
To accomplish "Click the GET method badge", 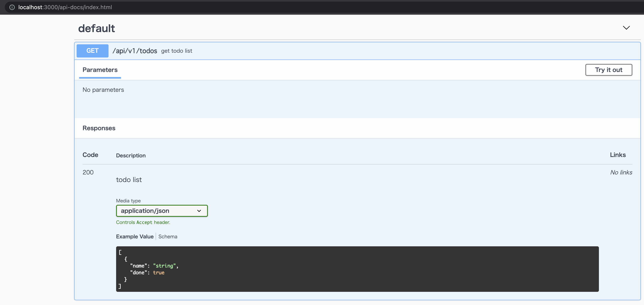I will [x=92, y=51].
